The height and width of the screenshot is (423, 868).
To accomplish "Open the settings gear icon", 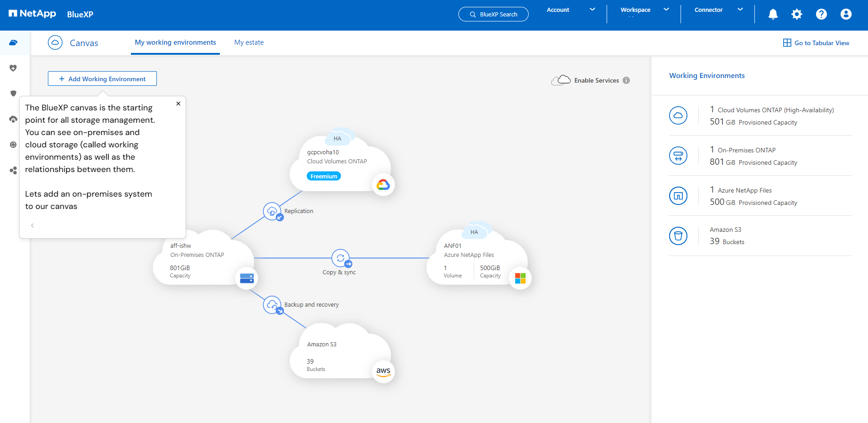I will pos(797,14).
